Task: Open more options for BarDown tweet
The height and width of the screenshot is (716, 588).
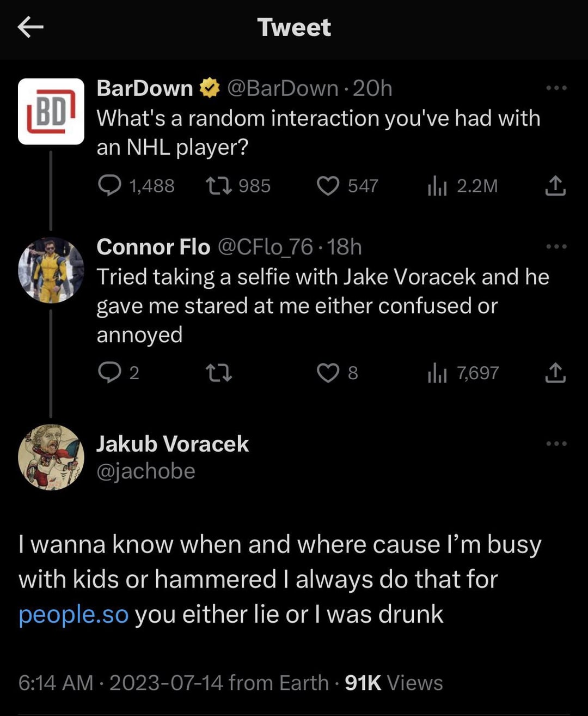Action: coord(556,88)
